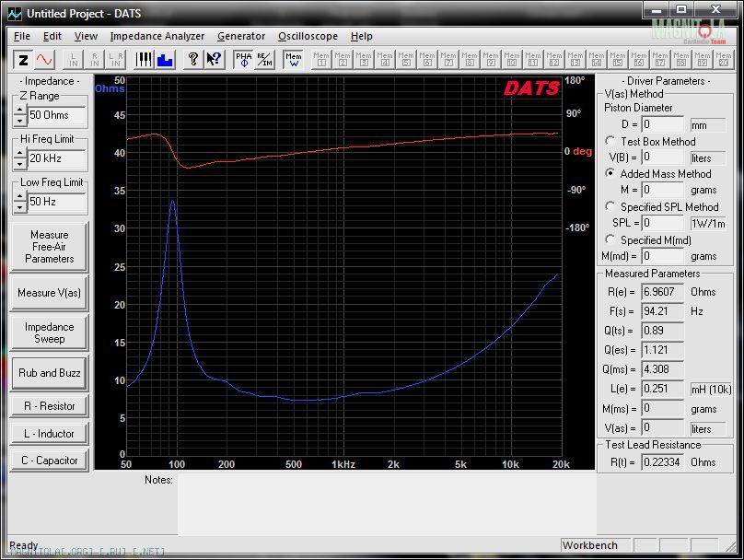The image size is (744, 560).
Task: Select the Test Box Method radio button
Action: tap(610, 141)
